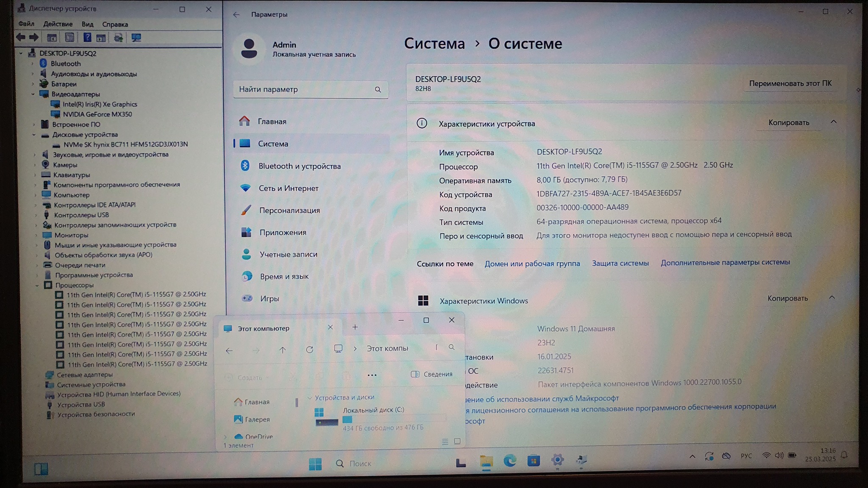
Task: Open the Вид menu in Device Manager
Action: 87,24
